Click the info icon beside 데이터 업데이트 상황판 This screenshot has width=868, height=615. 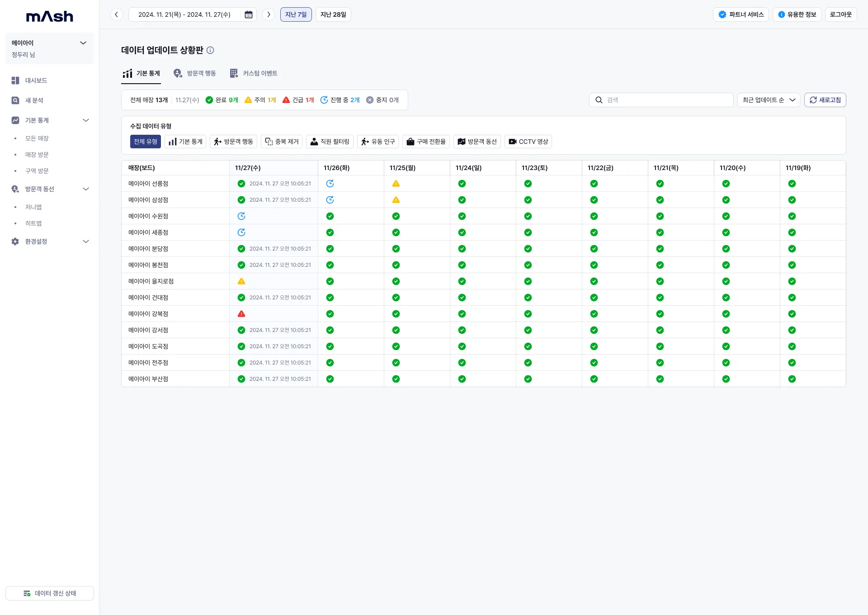point(210,50)
